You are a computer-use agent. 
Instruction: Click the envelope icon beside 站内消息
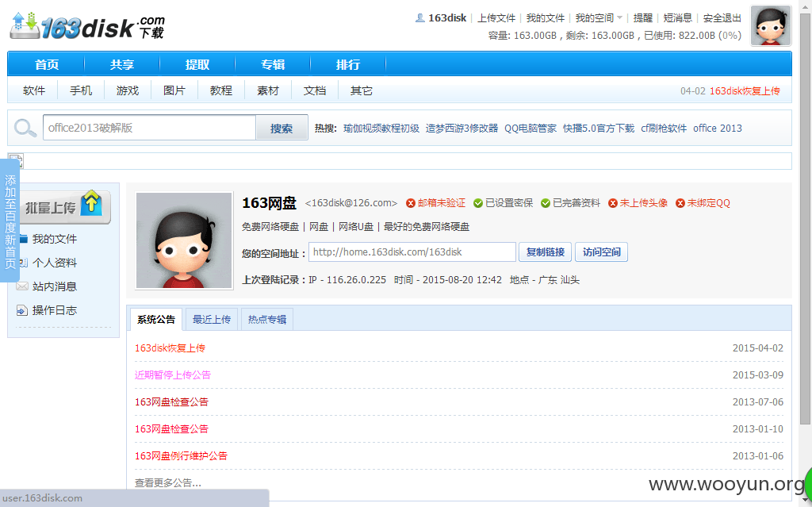(21, 286)
